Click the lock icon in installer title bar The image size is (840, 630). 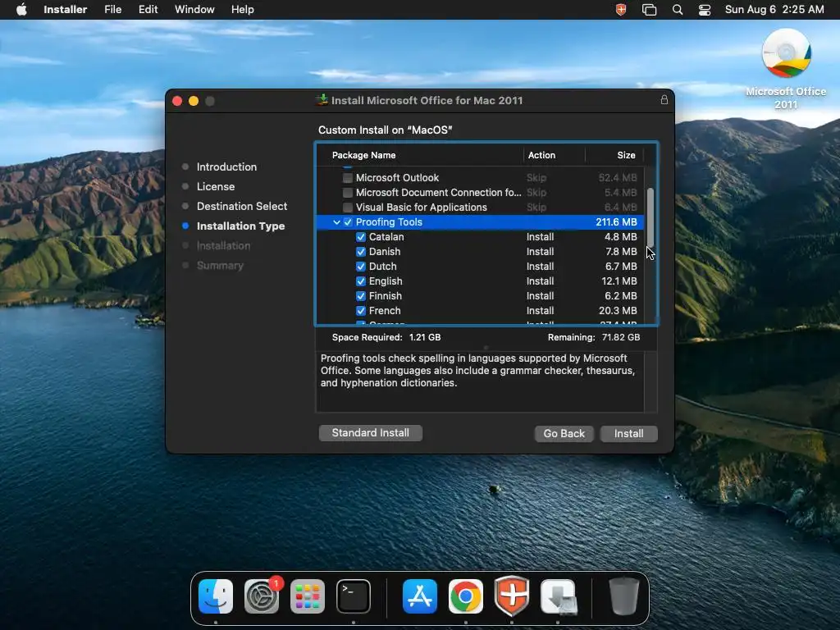(x=664, y=99)
